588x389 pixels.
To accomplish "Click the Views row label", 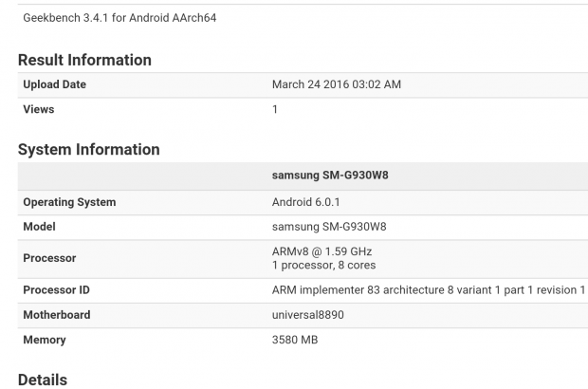I will coord(39,109).
